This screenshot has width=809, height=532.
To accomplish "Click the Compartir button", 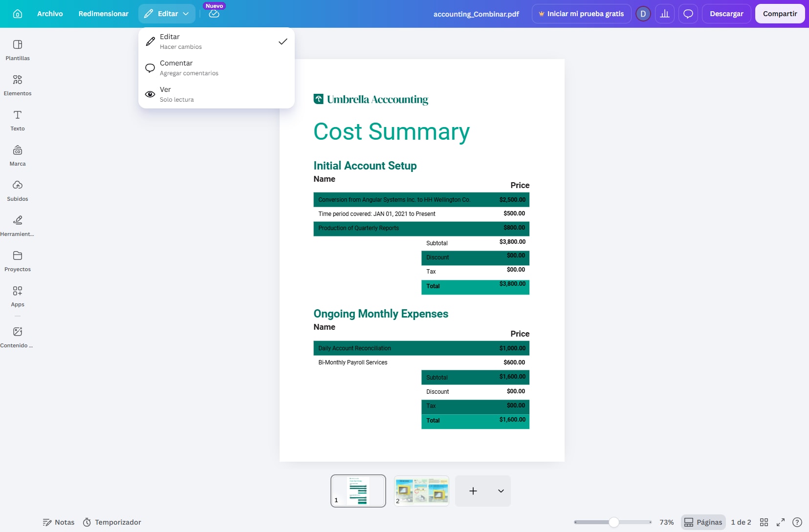I will tap(780, 14).
